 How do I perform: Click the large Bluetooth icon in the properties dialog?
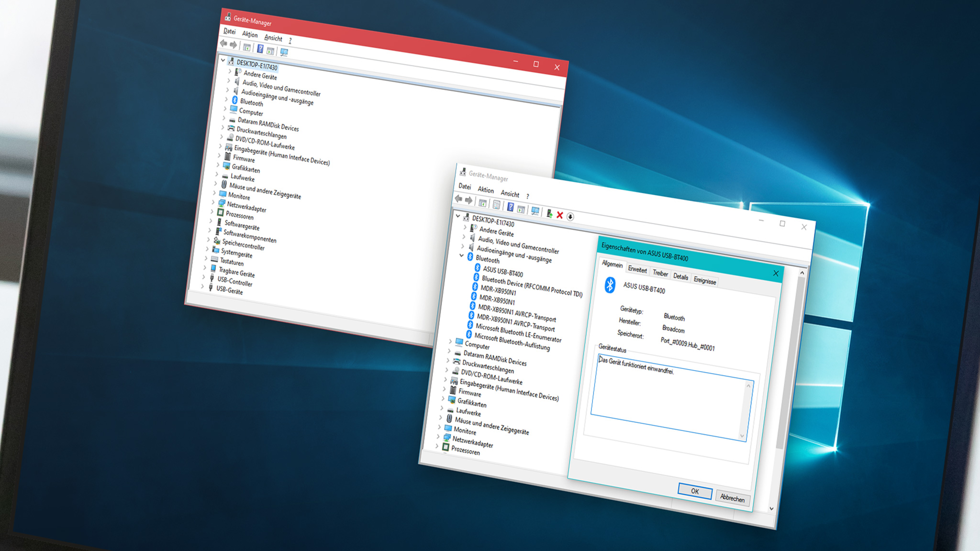click(x=610, y=285)
